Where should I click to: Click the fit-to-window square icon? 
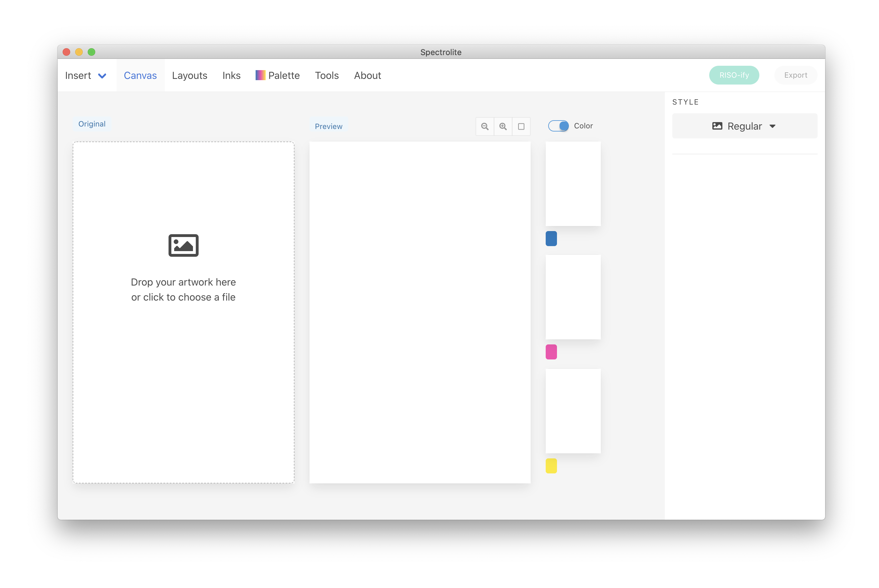[521, 126]
